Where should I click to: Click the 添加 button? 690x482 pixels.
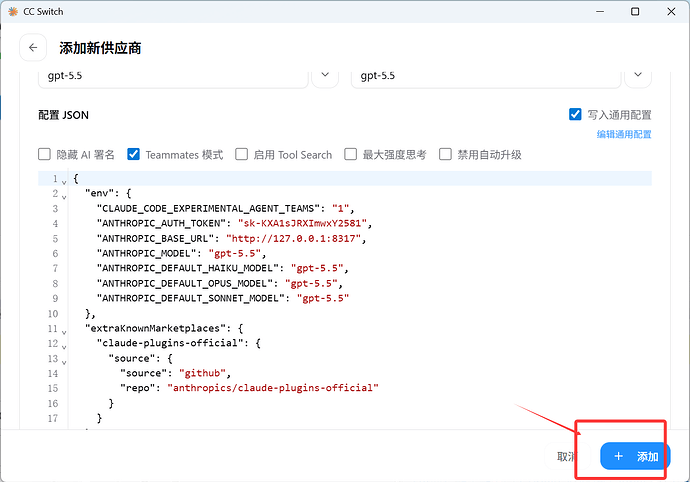[635, 456]
